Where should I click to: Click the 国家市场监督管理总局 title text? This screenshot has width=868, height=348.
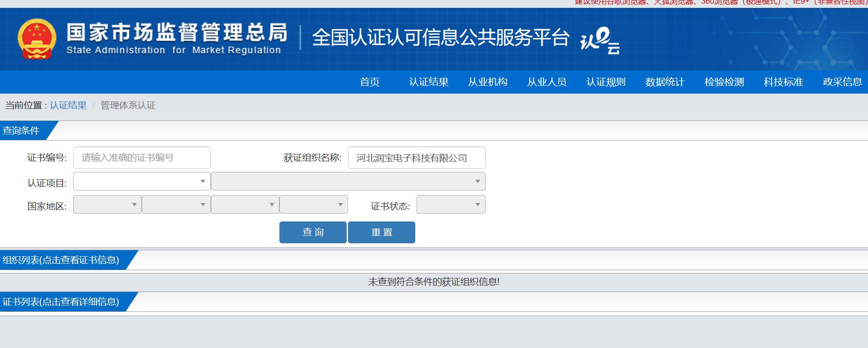(x=177, y=32)
